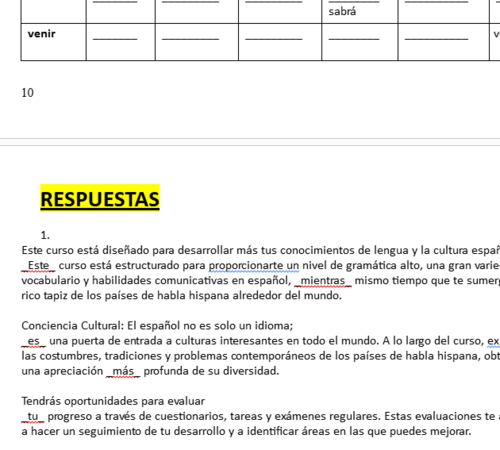
Task: Place cursor in the 'venir' table cell
Action: 53,42
